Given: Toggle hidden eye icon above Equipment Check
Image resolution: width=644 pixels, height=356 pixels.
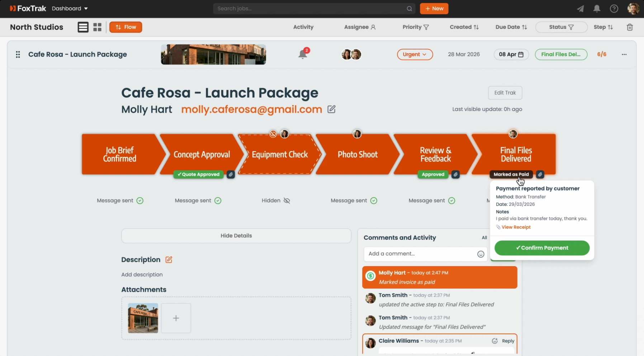Looking at the screenshot, I should pyautogui.click(x=273, y=134).
